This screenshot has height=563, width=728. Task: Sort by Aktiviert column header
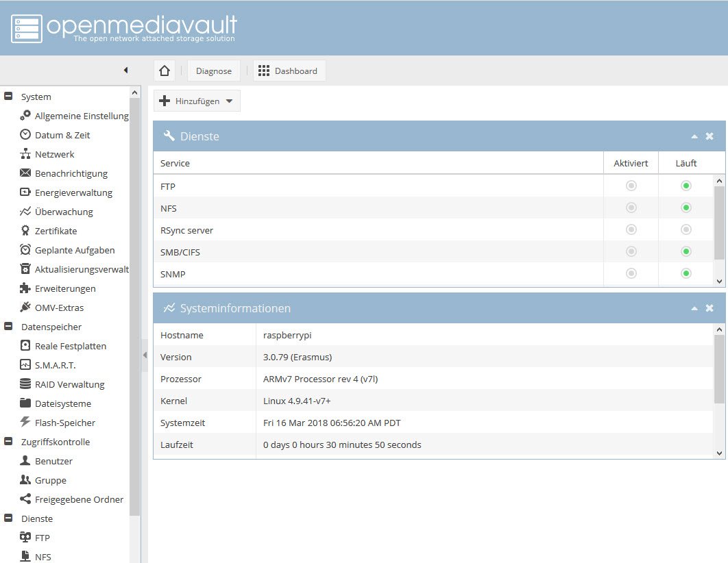point(631,163)
